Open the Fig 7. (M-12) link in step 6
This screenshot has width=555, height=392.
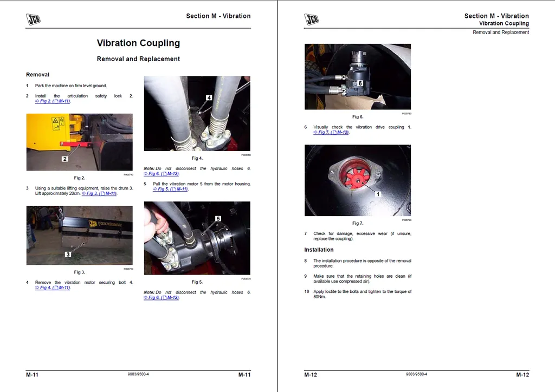331,132
